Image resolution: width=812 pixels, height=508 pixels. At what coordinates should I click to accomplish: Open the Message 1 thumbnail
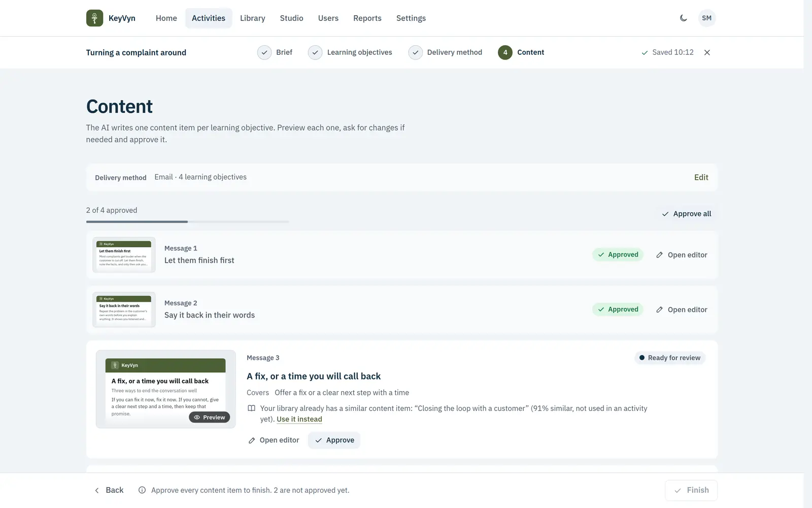click(x=124, y=255)
